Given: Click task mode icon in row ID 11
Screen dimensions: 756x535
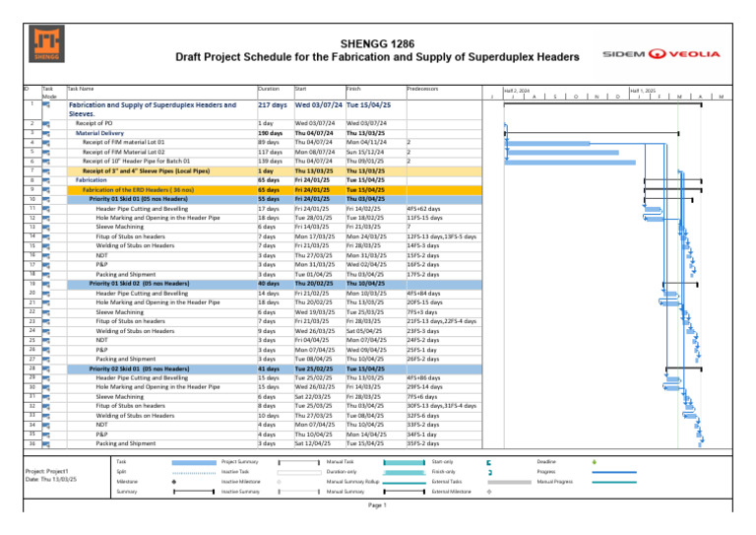Looking at the screenshot, I should [x=46, y=209].
